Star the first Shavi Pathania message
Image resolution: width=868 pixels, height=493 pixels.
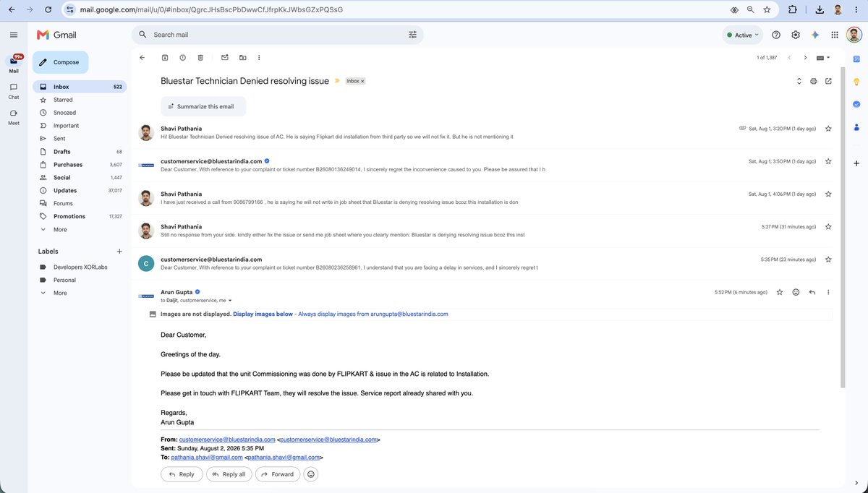point(828,129)
